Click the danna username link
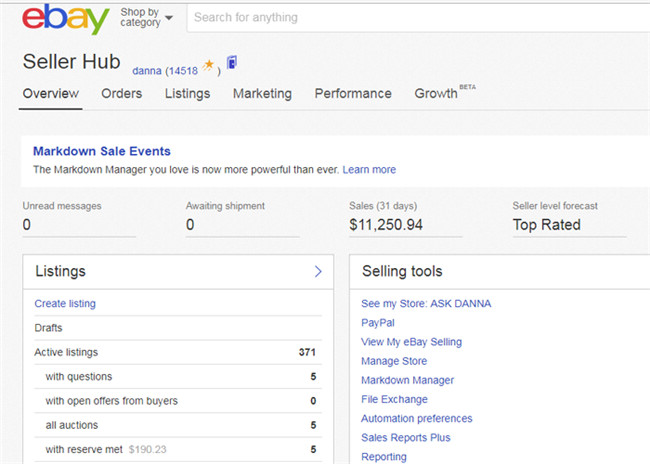The height and width of the screenshot is (464, 650). tap(147, 71)
